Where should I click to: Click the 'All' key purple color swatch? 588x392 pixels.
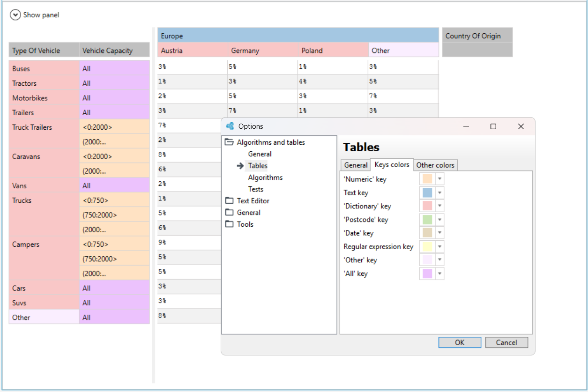coord(427,274)
